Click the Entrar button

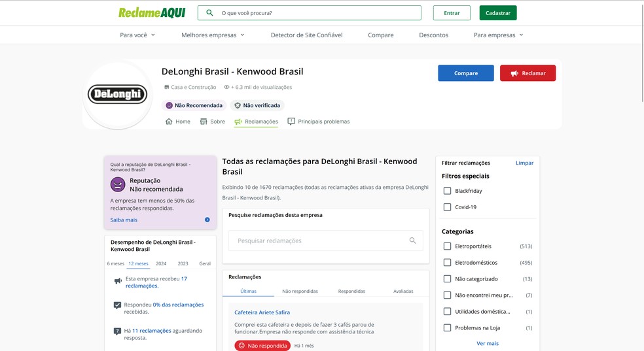(452, 12)
